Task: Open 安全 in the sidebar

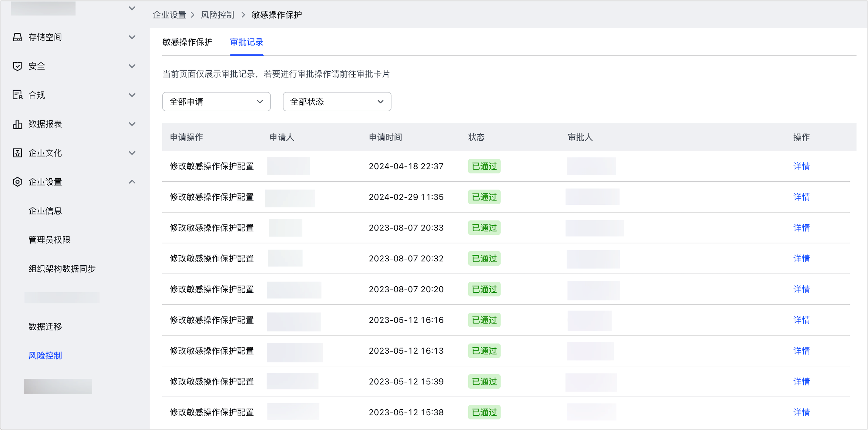Action: (x=37, y=66)
